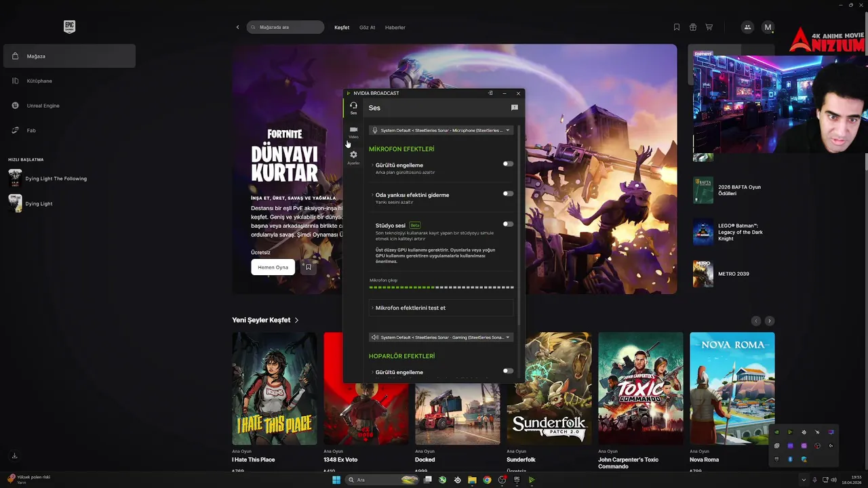Viewport: 868px width, 488px height.
Task: Select METRO 2039 in featured list
Action: pyautogui.click(x=732, y=274)
